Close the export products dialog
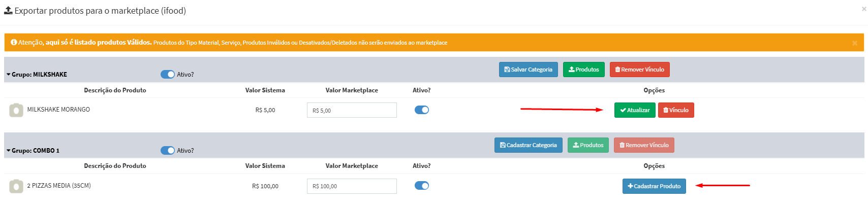 click(864, 9)
